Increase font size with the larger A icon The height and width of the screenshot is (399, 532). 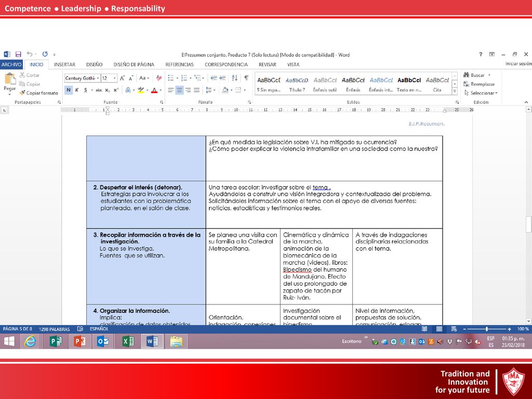tap(122, 78)
